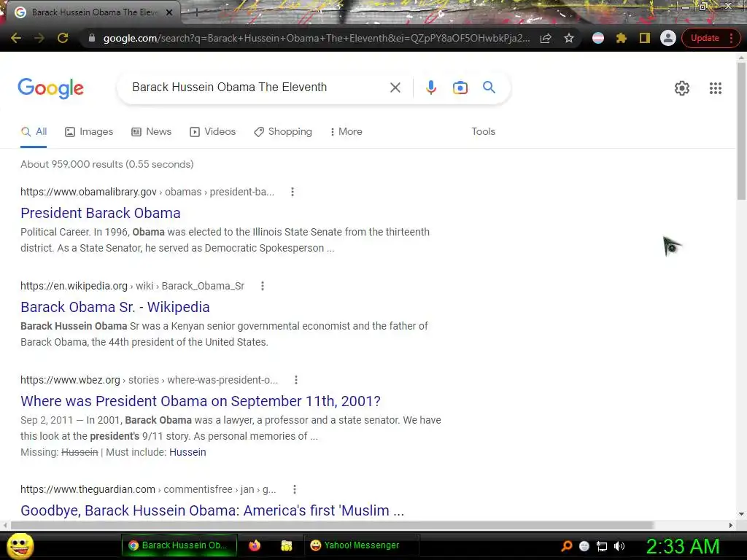Viewport: 747px width, 560px height.
Task: Open the volume speaker tray icon
Action: [619, 546]
